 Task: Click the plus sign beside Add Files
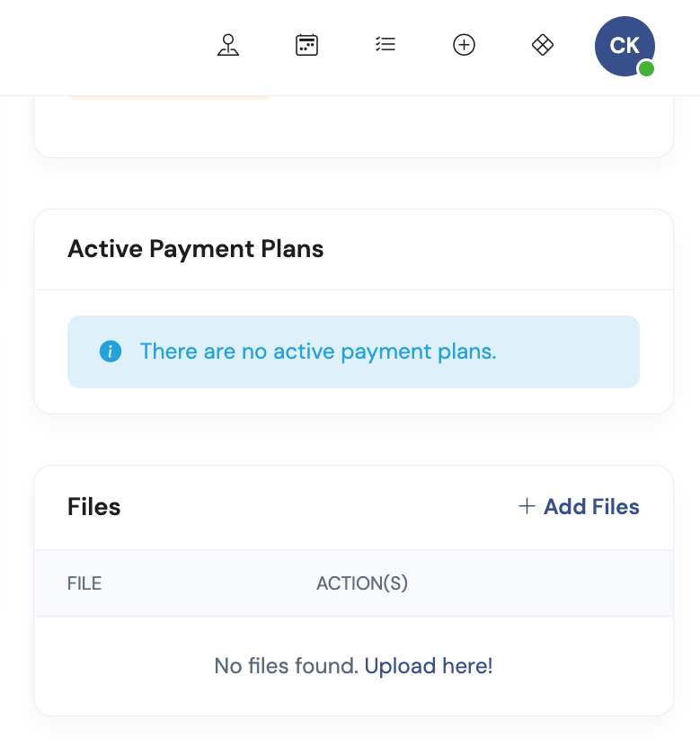click(527, 506)
